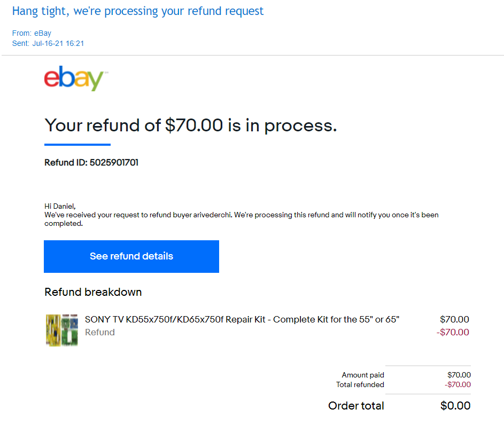Click the blue underline bar below heading

coord(77,144)
